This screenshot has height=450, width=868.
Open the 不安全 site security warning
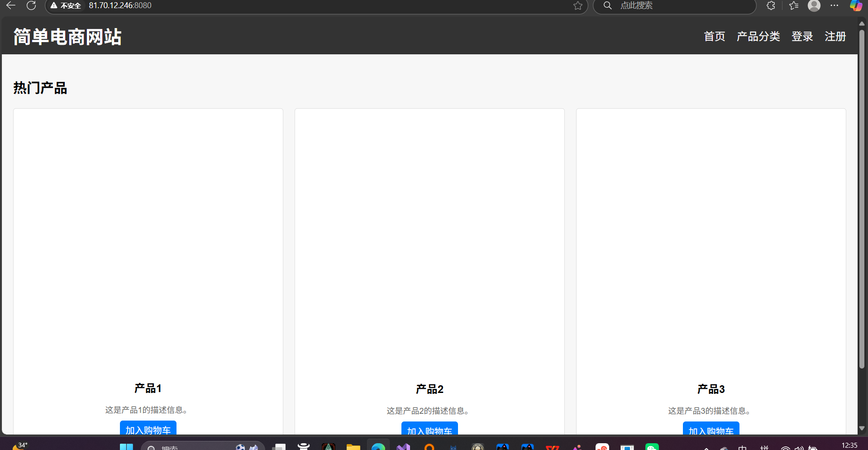(x=66, y=5)
